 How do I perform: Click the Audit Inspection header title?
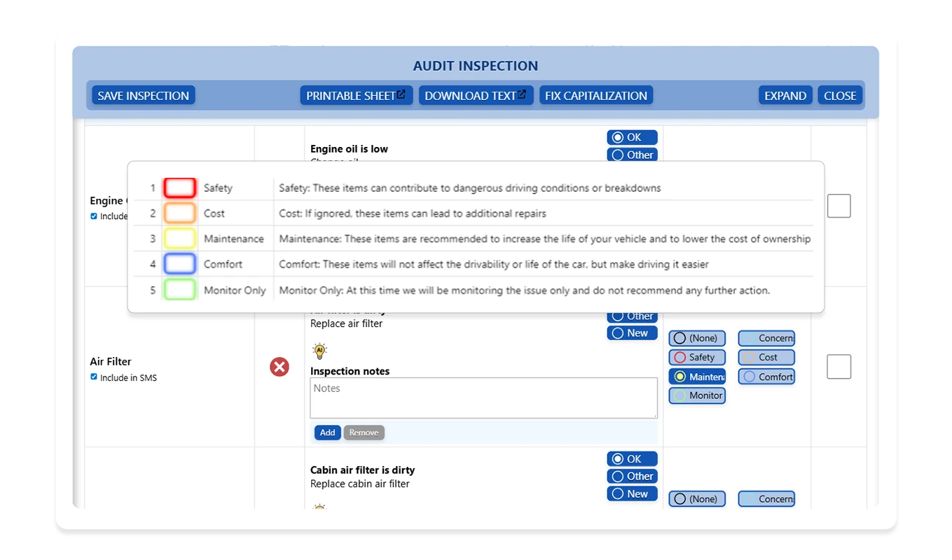click(476, 66)
